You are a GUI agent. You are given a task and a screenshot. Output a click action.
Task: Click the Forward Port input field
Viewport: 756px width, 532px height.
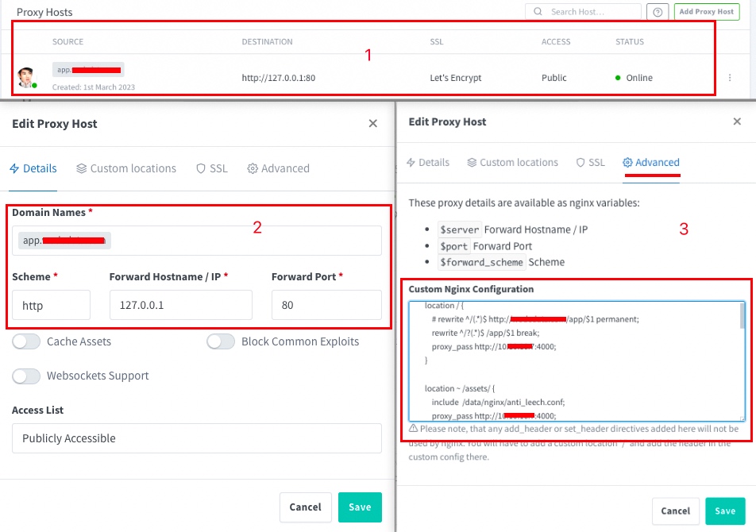326,305
